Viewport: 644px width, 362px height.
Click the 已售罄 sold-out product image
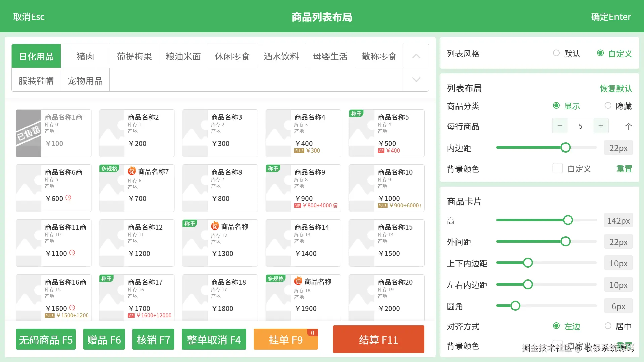pos(29,133)
